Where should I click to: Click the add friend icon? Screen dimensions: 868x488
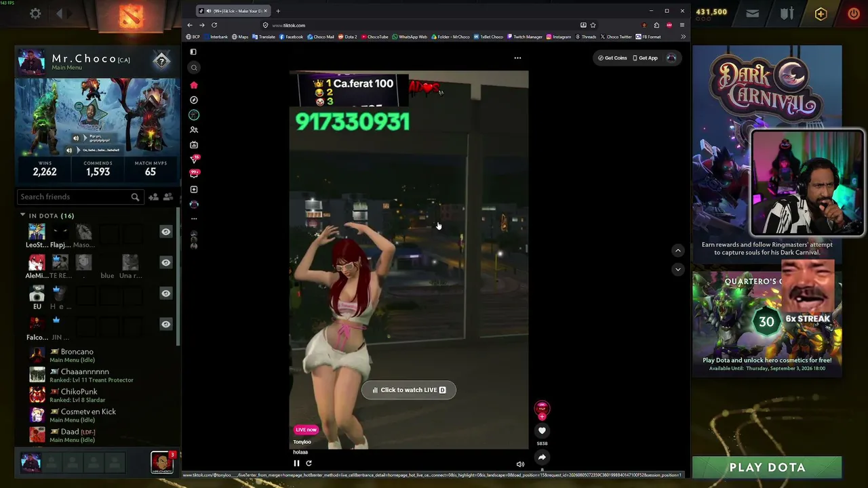(154, 197)
